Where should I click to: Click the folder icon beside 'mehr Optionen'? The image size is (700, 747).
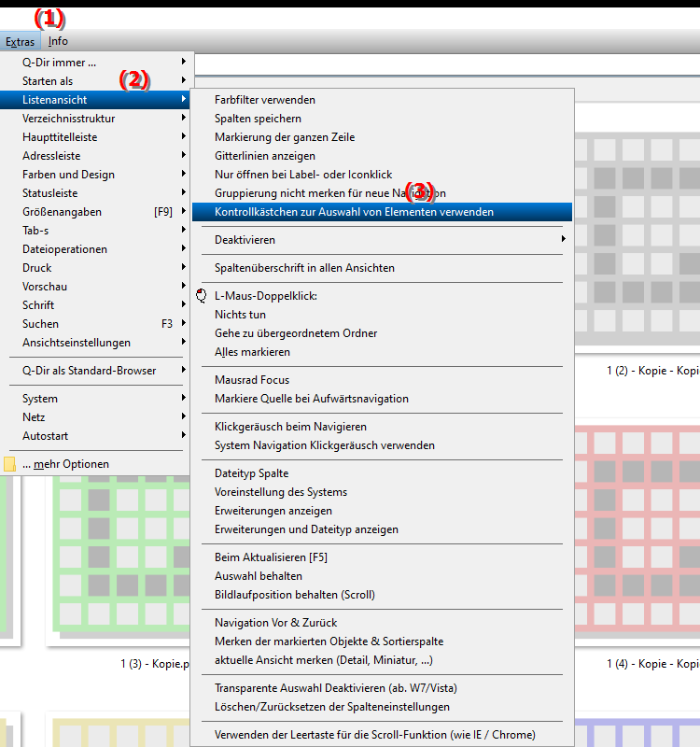point(9,464)
